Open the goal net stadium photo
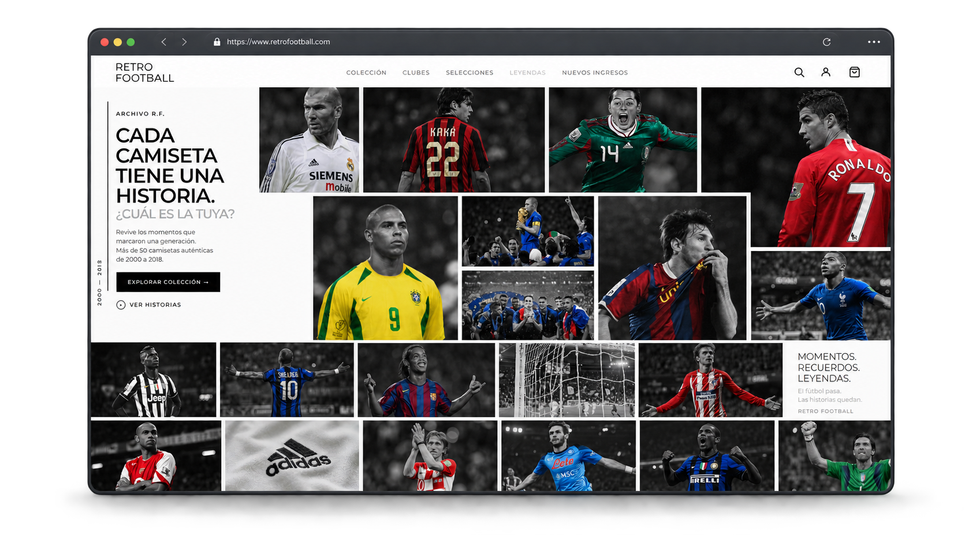 click(x=567, y=380)
